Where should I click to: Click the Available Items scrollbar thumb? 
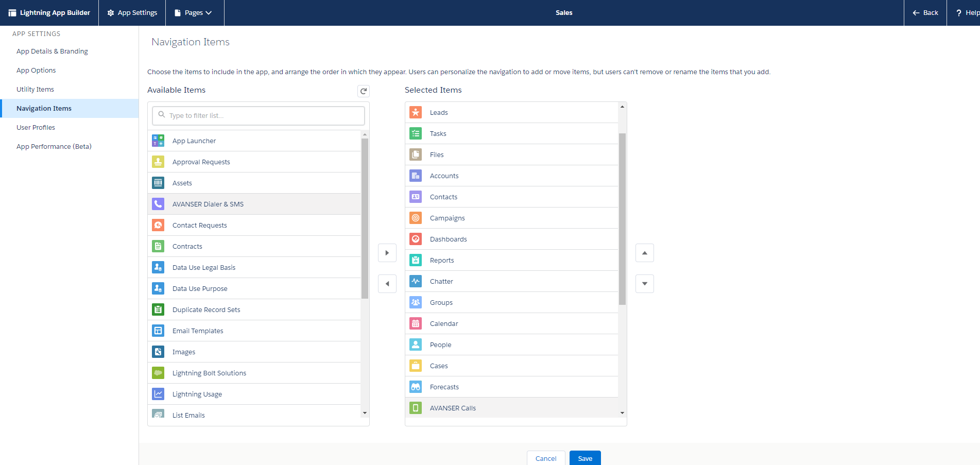pyautogui.click(x=365, y=218)
